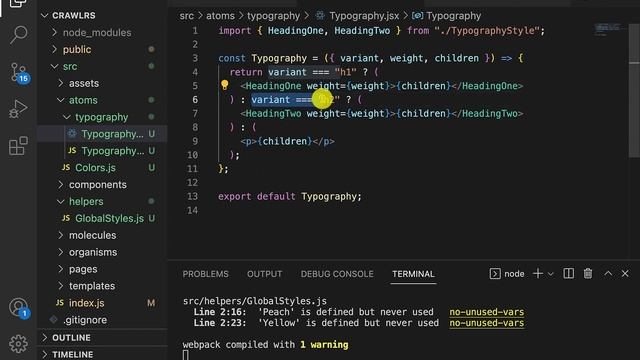Screen dimensions: 640x360
Task: Switch to the PROBLEMS tab
Action: click(205, 274)
